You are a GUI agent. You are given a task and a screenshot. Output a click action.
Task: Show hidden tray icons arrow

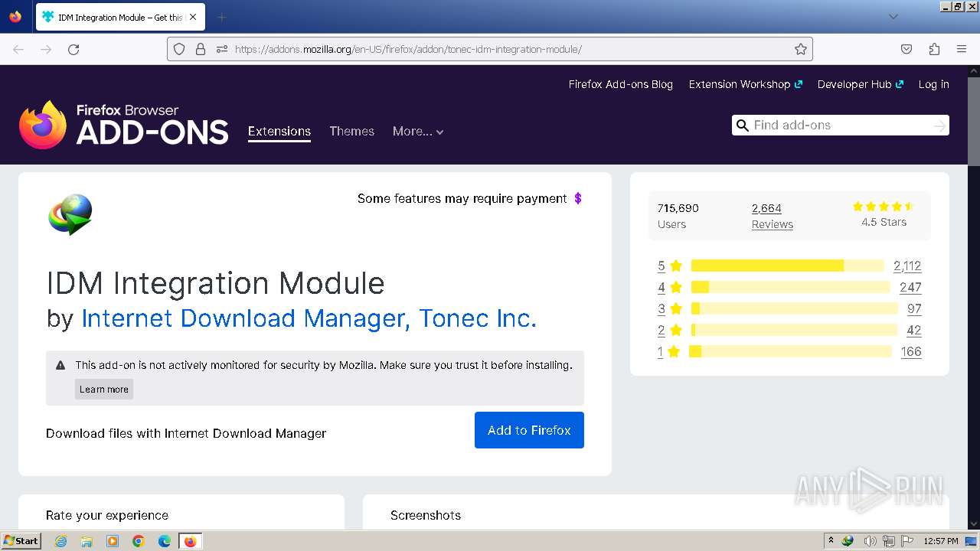point(831,540)
